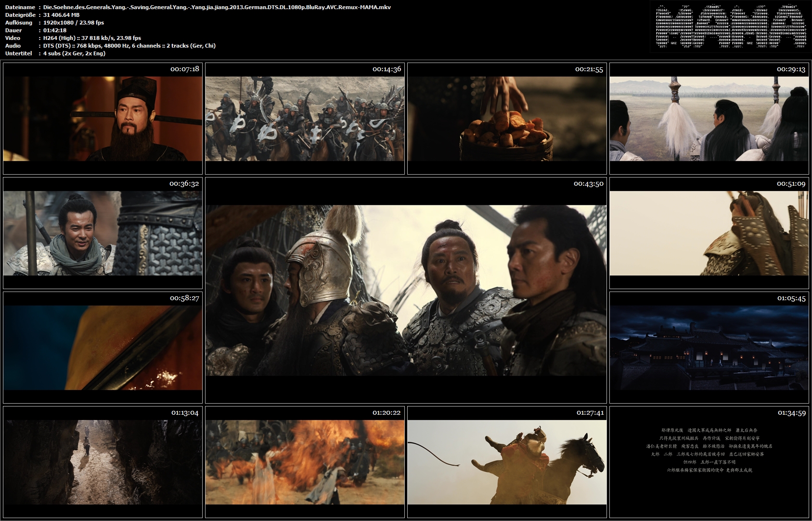This screenshot has width=812, height=521.
Task: Click the large center frame at 00:43:50
Action: (406, 290)
